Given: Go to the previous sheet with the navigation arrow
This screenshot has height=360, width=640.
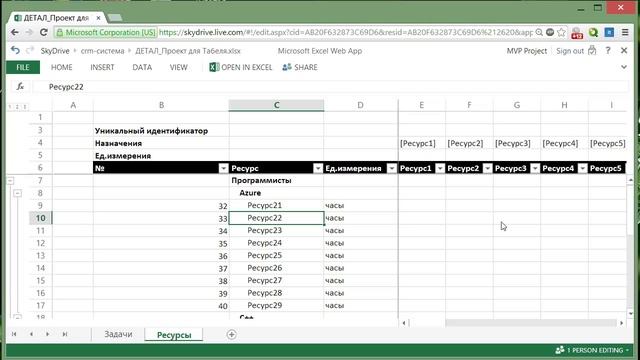Looking at the screenshot, I should coord(31,334).
